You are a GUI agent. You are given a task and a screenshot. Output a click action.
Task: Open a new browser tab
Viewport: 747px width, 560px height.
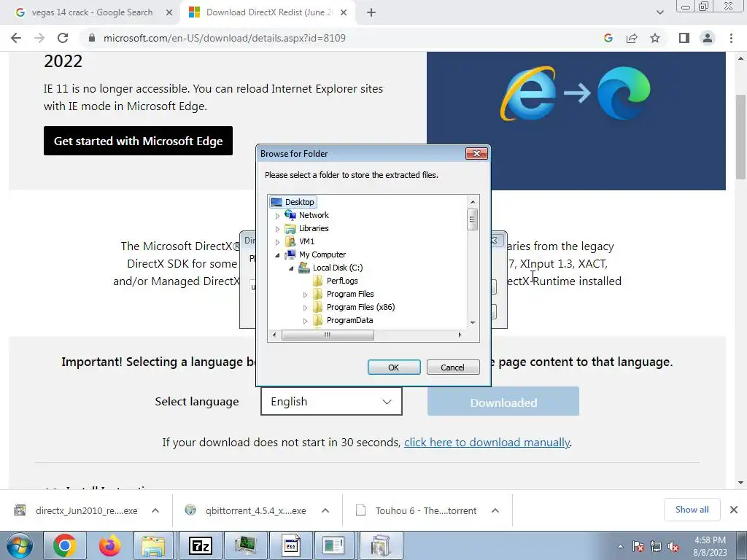[371, 13]
